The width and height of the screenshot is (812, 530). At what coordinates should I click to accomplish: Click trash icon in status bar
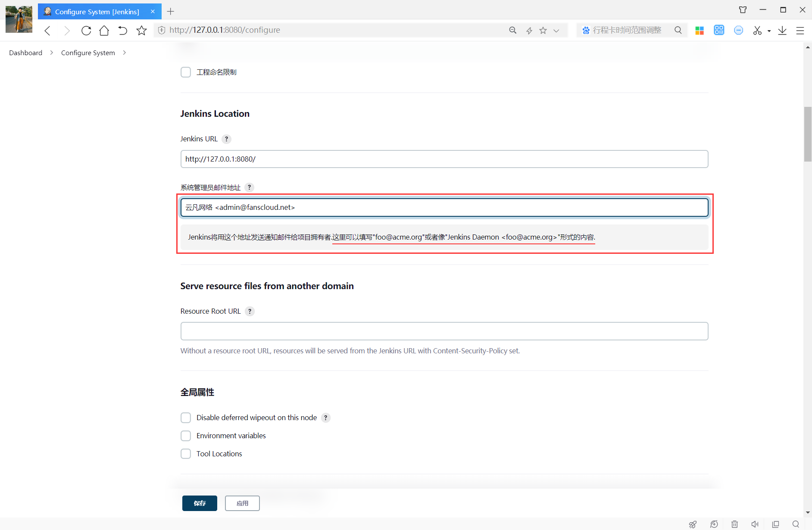click(x=734, y=524)
